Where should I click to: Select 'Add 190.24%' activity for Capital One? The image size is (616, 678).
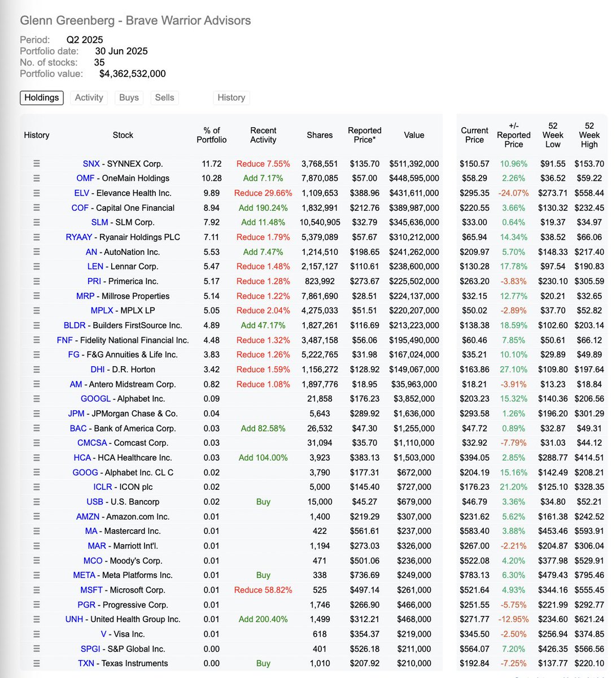(x=263, y=208)
